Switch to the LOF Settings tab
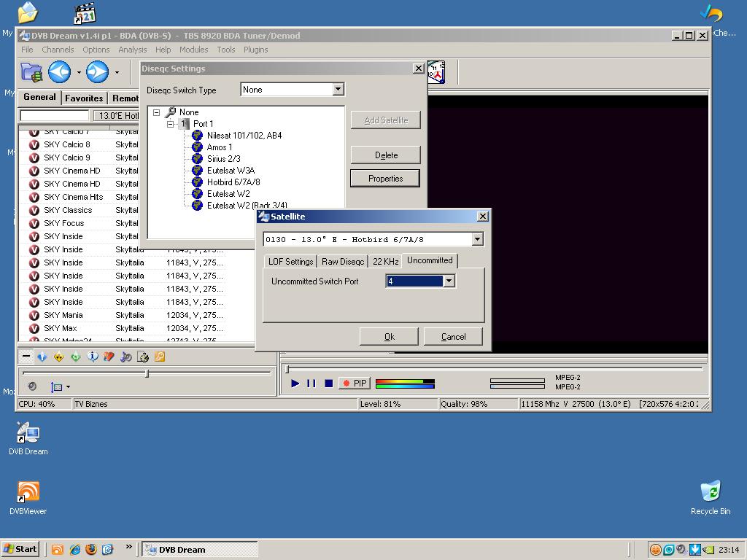747x560 pixels. point(290,262)
